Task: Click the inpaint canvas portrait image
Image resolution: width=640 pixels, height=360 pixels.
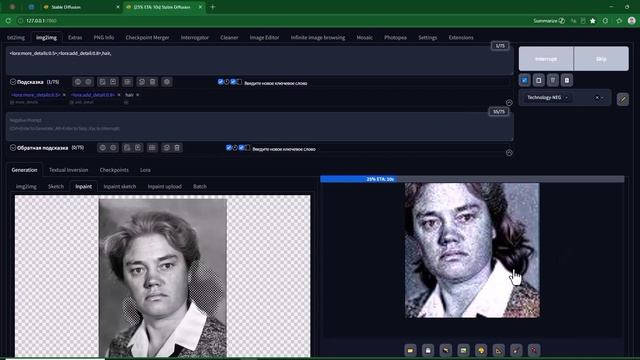Action: [162, 278]
